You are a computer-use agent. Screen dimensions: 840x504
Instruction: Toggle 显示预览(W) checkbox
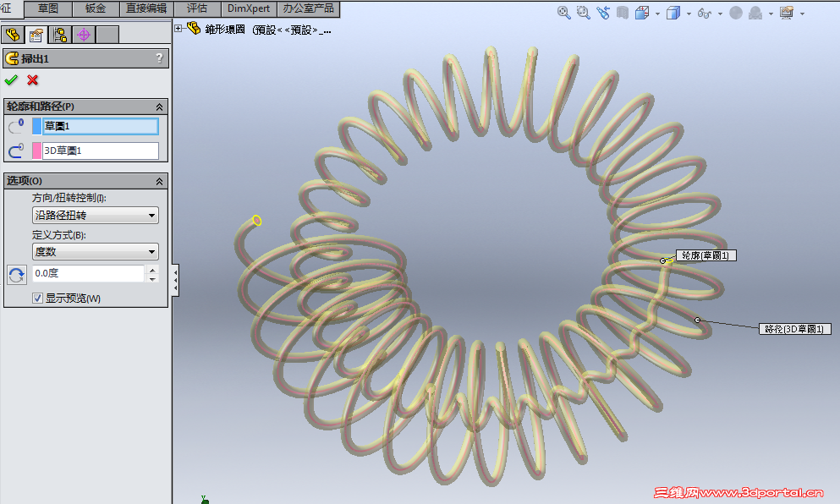(x=37, y=299)
